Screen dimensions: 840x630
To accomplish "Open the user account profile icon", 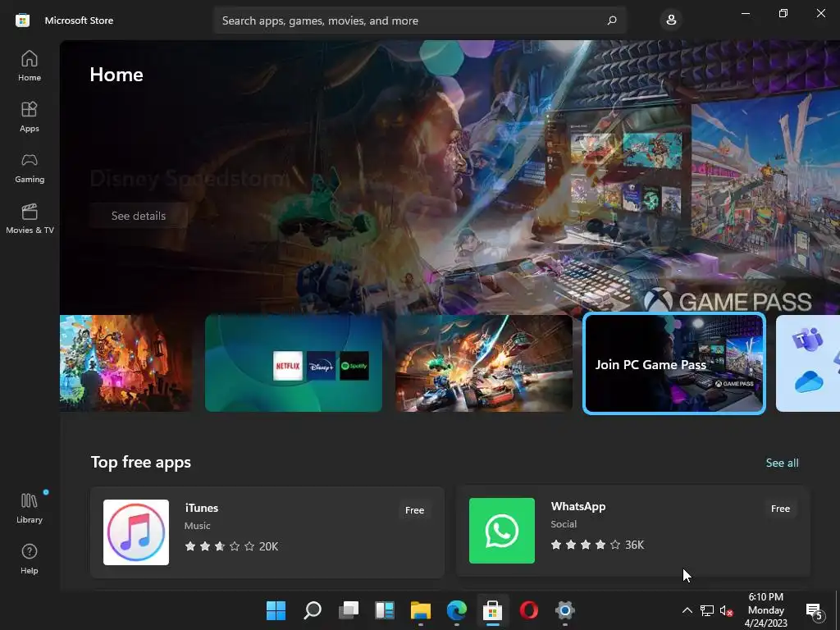I will click(x=671, y=21).
